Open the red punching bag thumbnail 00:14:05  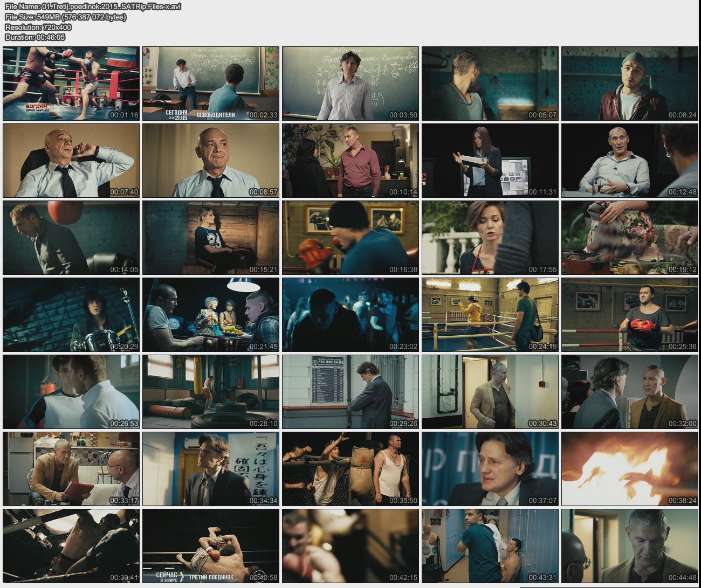pos(71,238)
